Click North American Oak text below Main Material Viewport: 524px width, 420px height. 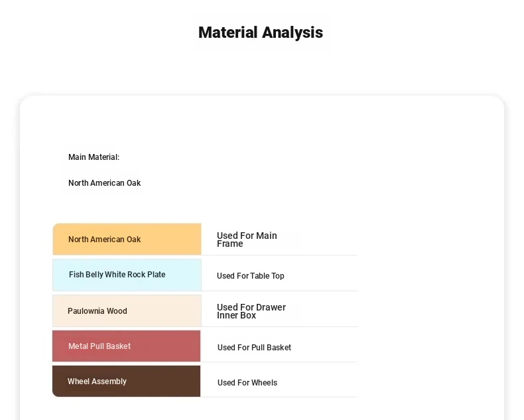[x=104, y=183]
